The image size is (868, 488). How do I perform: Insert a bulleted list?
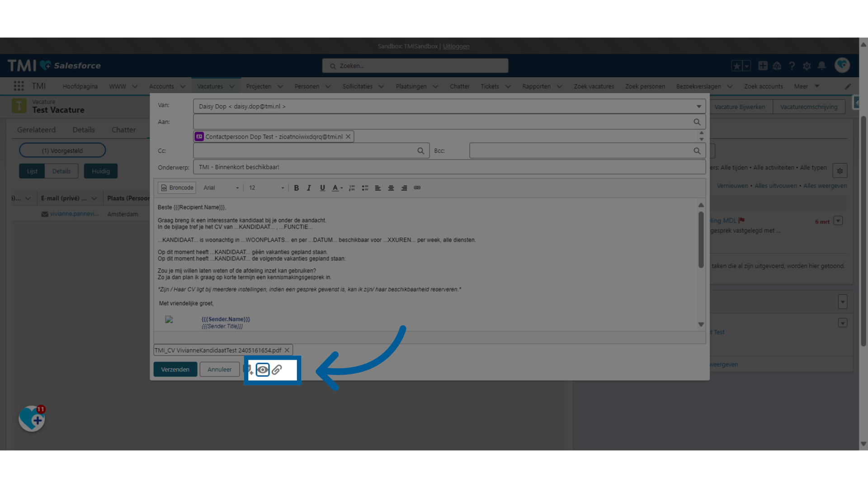pyautogui.click(x=365, y=188)
